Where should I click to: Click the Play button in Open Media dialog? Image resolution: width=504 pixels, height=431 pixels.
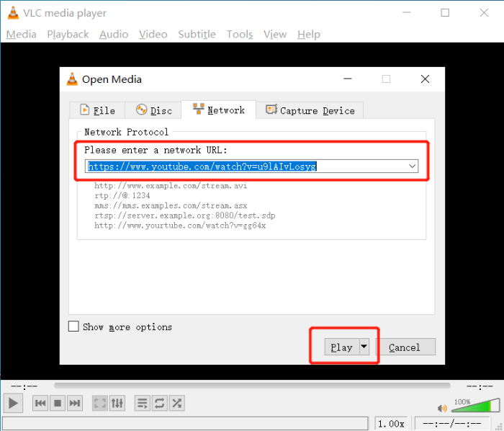(342, 347)
